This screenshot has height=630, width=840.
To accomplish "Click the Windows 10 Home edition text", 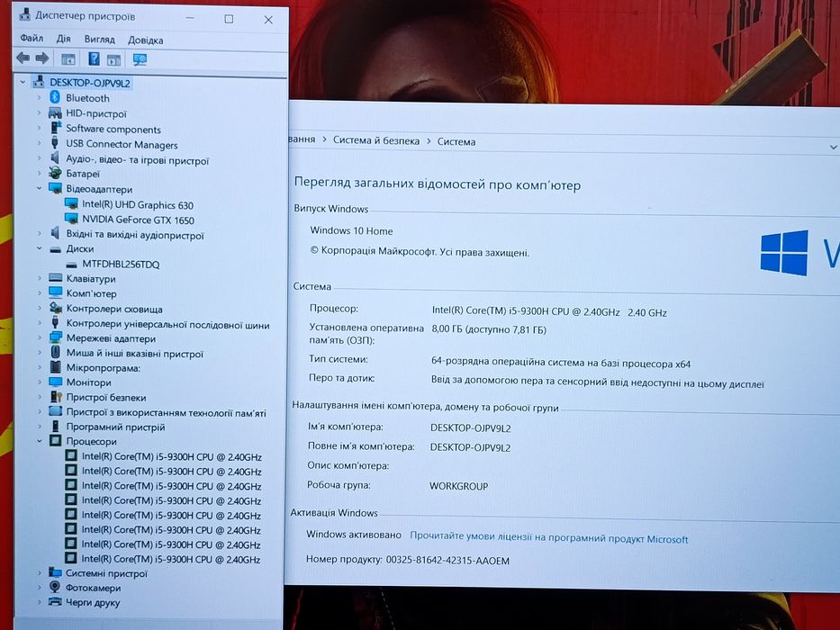I will pos(351,231).
